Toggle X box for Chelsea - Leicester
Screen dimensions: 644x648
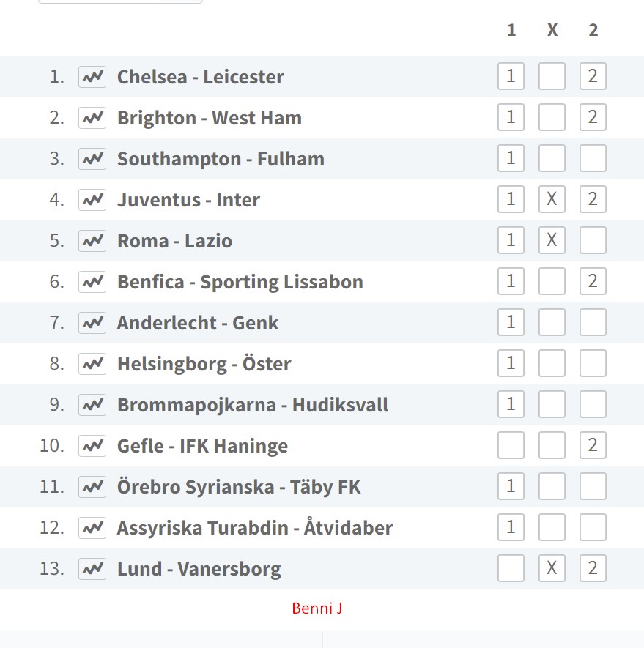(x=552, y=76)
